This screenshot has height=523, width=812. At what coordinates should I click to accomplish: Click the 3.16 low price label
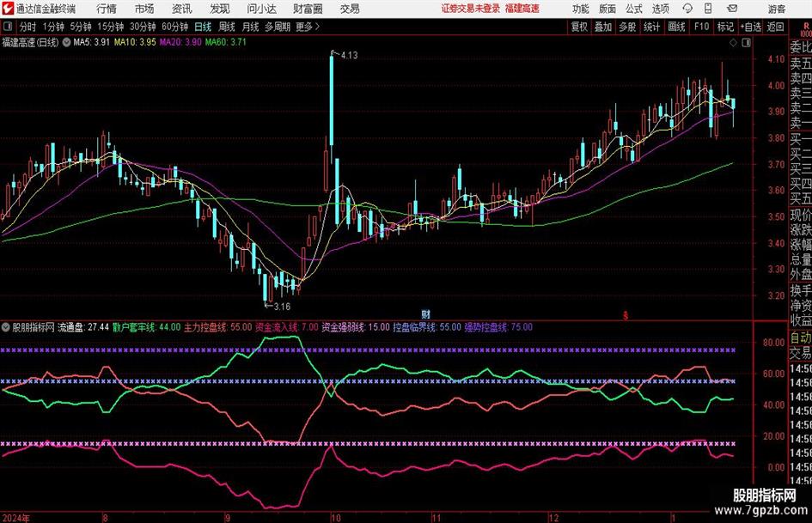282,307
